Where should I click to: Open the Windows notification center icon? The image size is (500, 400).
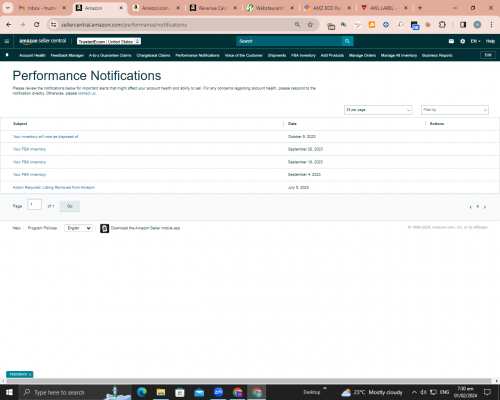coord(487,392)
